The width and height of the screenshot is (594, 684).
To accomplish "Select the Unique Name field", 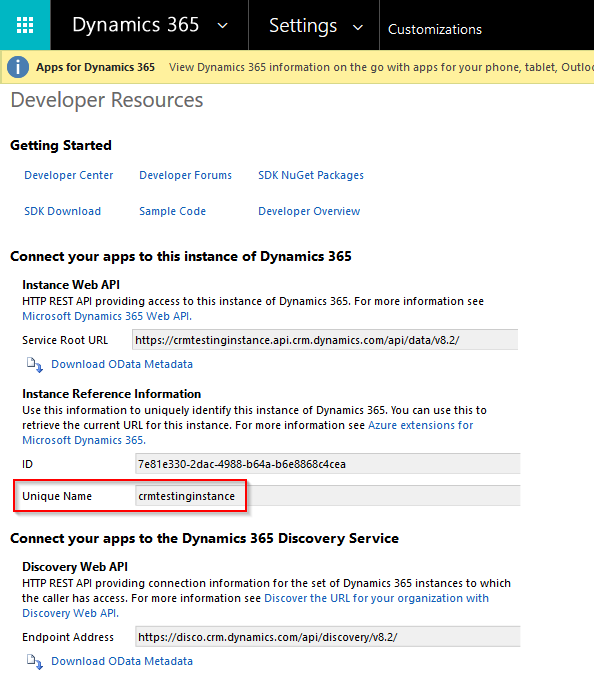I will 328,496.
